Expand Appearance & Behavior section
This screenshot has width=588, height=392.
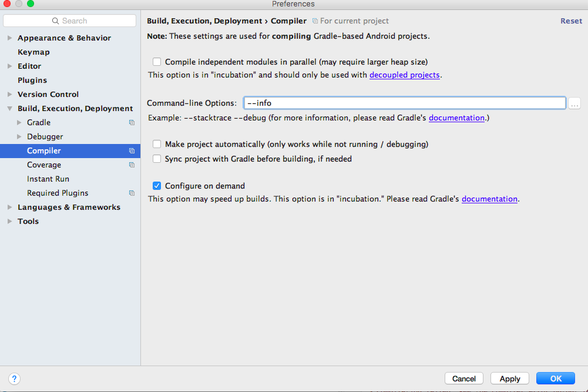pos(10,38)
